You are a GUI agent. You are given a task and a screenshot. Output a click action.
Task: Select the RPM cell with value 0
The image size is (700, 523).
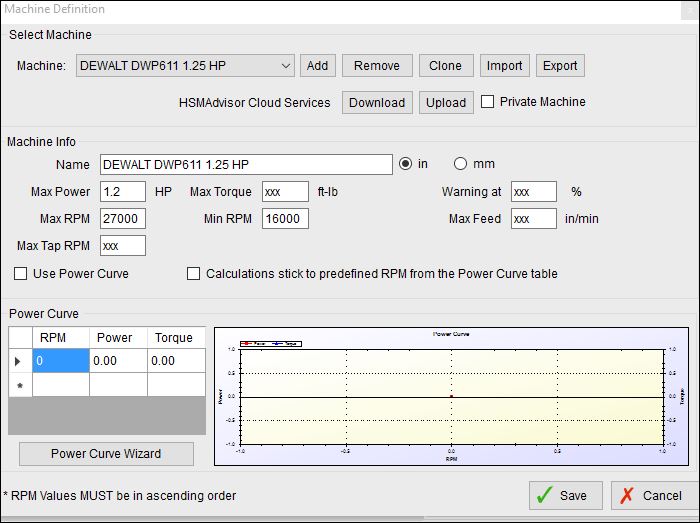coord(61,361)
